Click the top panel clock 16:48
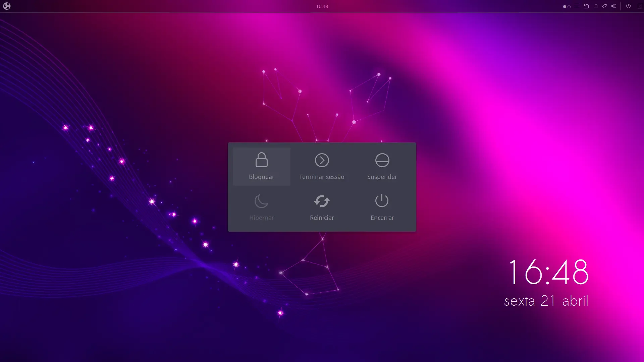Image resolution: width=644 pixels, height=362 pixels. 322,6
